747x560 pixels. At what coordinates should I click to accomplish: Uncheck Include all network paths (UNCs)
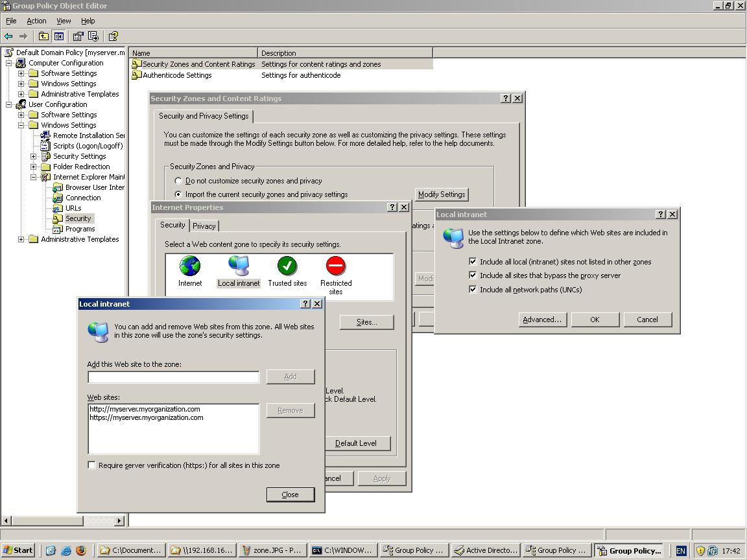click(x=473, y=290)
